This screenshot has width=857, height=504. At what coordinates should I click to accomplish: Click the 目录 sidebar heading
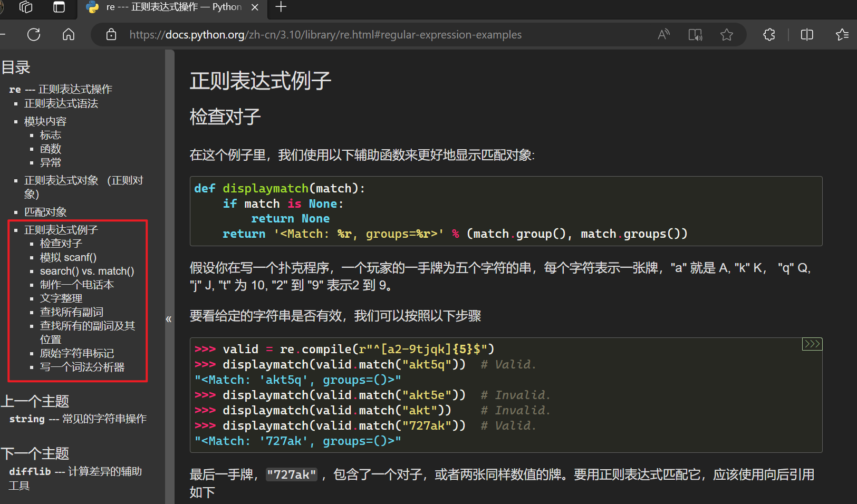point(16,67)
